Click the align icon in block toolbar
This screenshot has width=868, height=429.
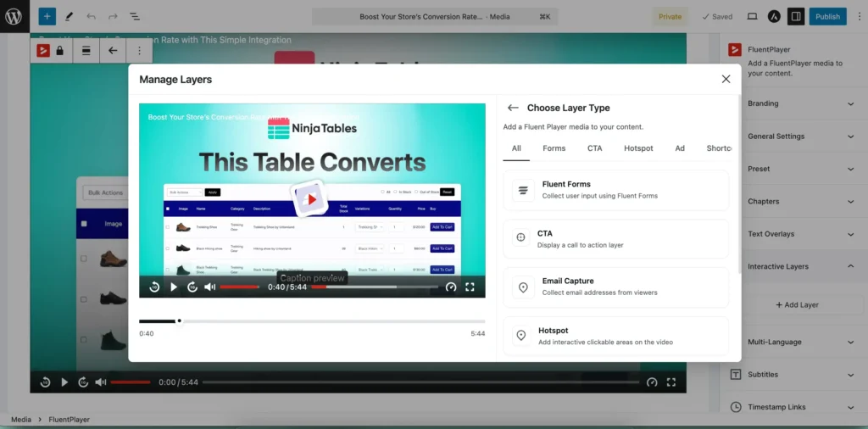click(x=86, y=50)
